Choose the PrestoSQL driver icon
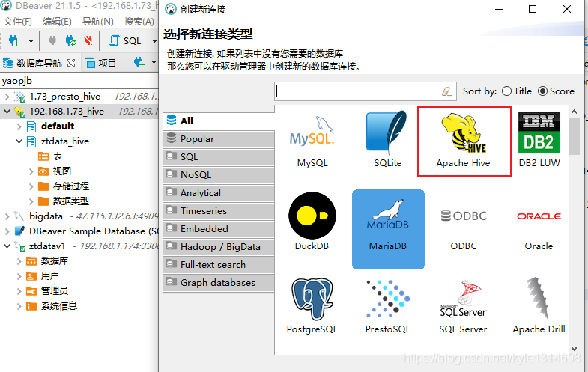 click(x=388, y=299)
